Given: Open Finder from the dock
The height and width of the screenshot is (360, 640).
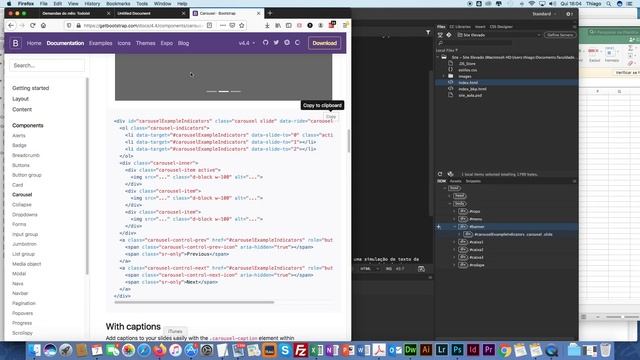Looking at the screenshot, I should pyautogui.click(x=35, y=350).
